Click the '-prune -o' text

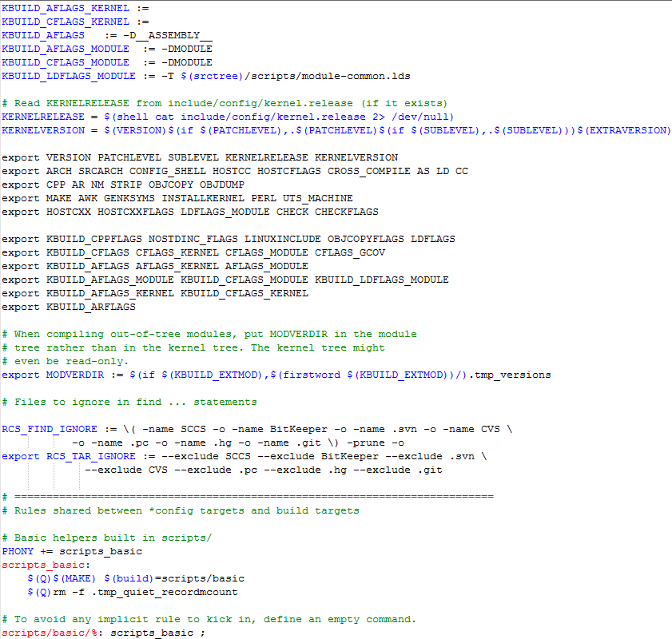[x=376, y=443]
